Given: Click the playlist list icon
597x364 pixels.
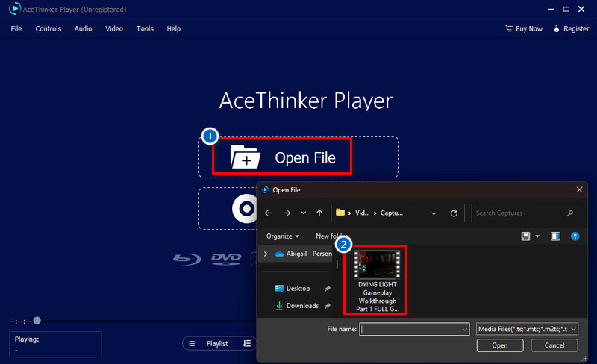Looking at the screenshot, I should [192, 343].
